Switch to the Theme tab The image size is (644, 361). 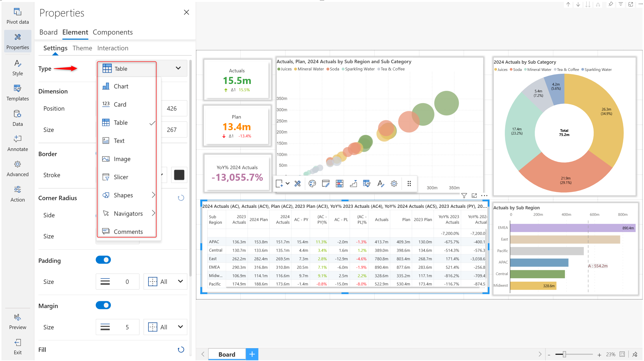point(82,48)
